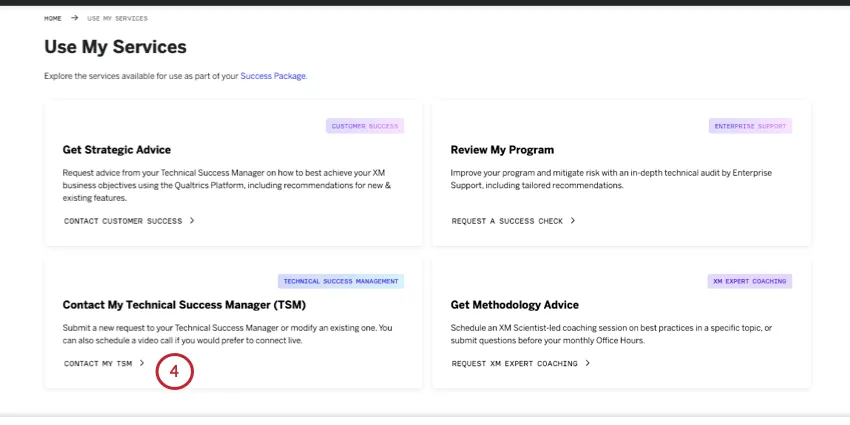This screenshot has height=425, width=850.
Task: Open the Contact My TSM link
Action: tap(98, 363)
